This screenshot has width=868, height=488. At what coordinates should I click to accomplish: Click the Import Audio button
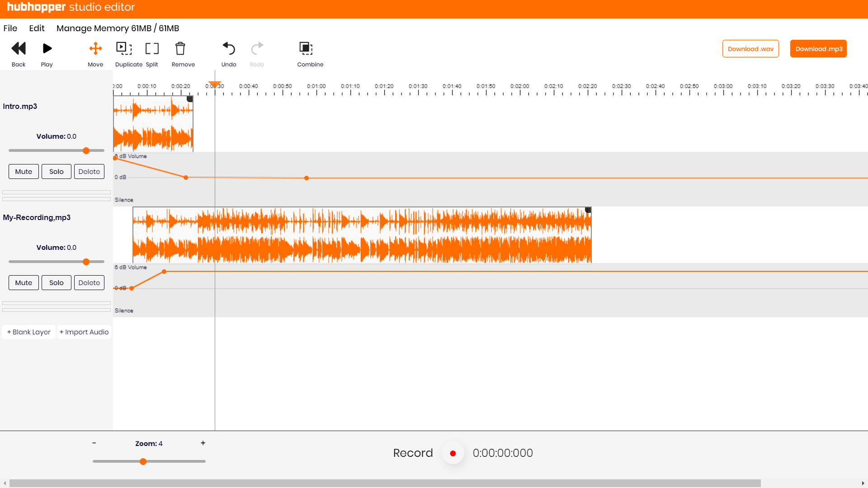tap(84, 332)
